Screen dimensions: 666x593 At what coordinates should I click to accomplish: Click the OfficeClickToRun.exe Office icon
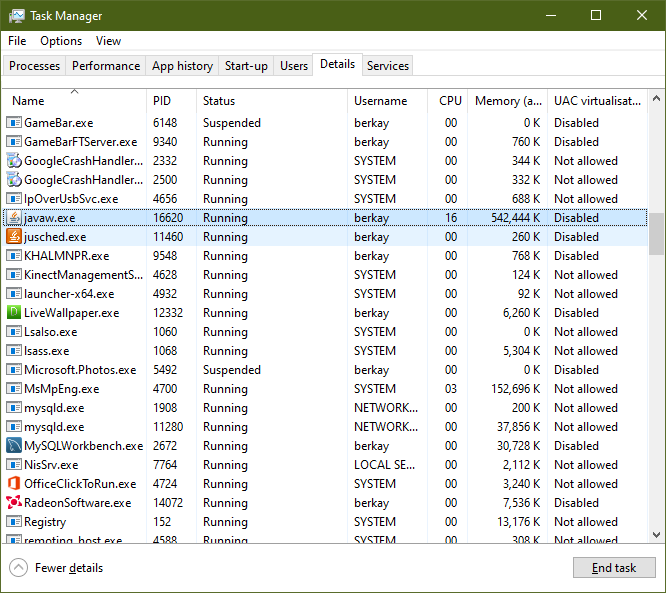tap(14, 484)
